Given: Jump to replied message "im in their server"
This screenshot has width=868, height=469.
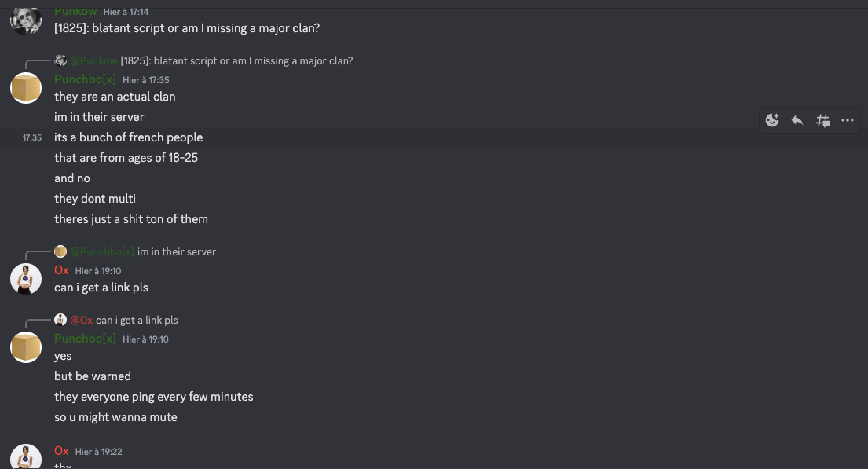Looking at the screenshot, I should tap(177, 251).
